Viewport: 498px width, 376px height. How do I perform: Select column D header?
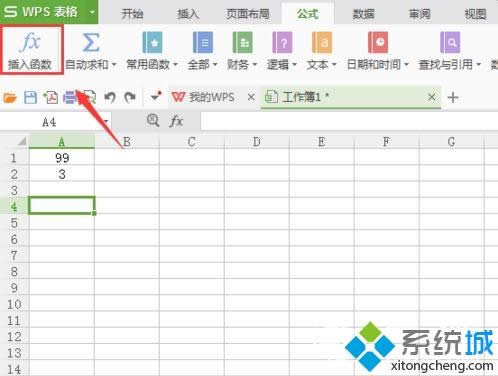click(257, 142)
